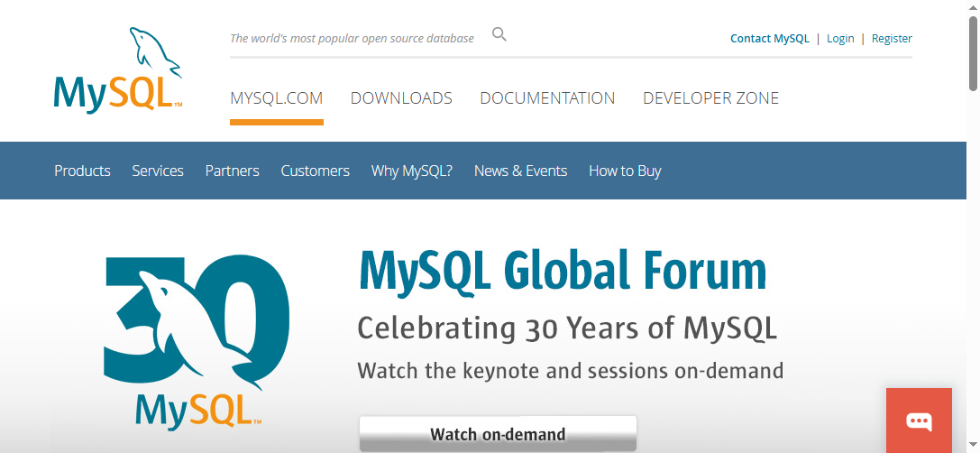Go to the DEVELOPER ZONE tab
Screen dimensions: 980x453
710,98
